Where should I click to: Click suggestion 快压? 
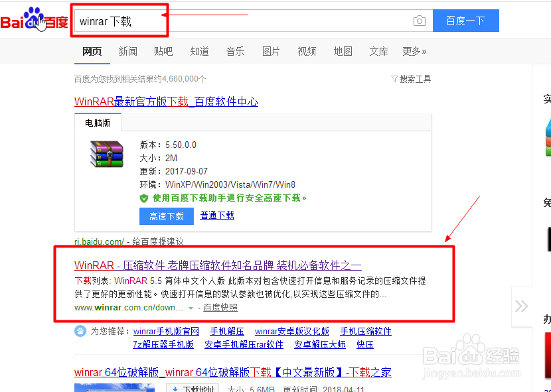click(x=365, y=345)
